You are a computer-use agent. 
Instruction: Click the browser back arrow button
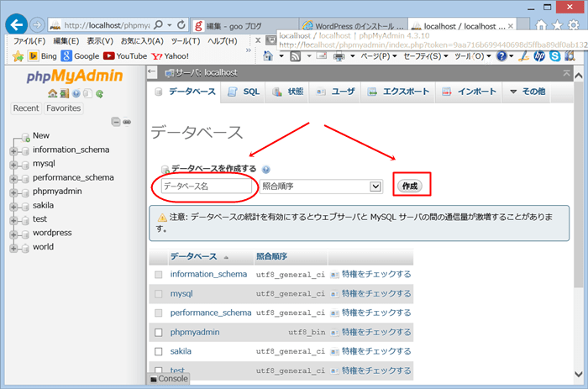point(16,24)
